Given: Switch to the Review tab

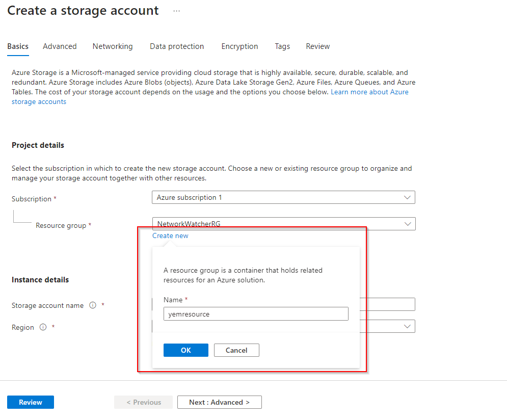Looking at the screenshot, I should (x=318, y=46).
